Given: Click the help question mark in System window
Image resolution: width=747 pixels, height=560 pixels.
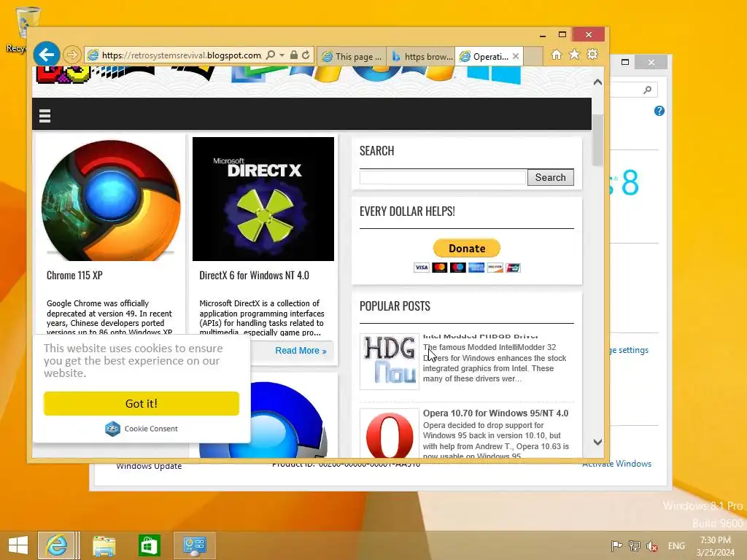Looking at the screenshot, I should (x=659, y=111).
